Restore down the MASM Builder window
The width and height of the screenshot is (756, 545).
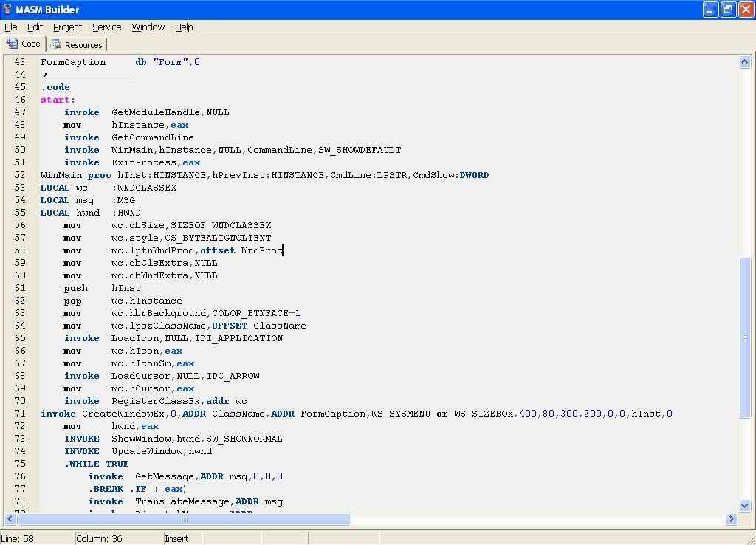pos(728,10)
